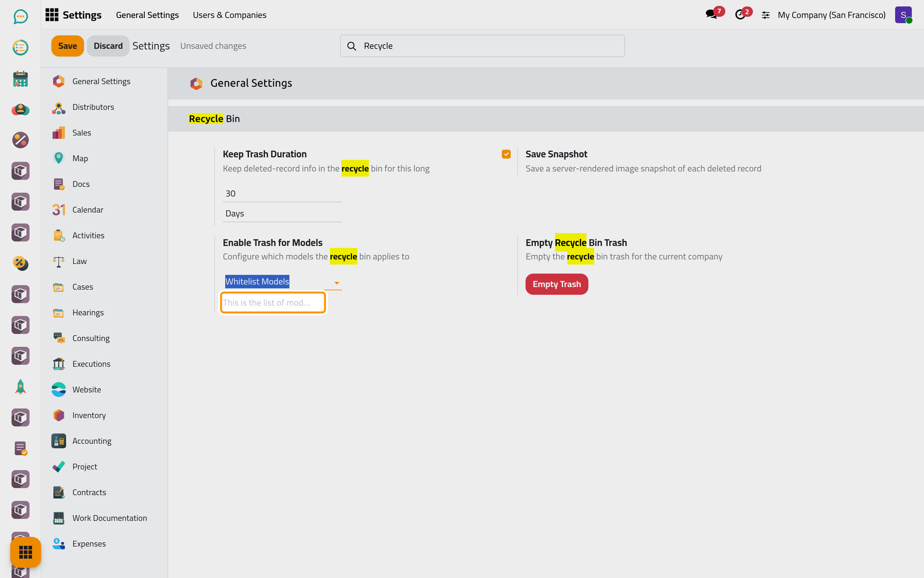Select Work Documentation in the sidebar
This screenshot has width=924, height=578.
104,518
